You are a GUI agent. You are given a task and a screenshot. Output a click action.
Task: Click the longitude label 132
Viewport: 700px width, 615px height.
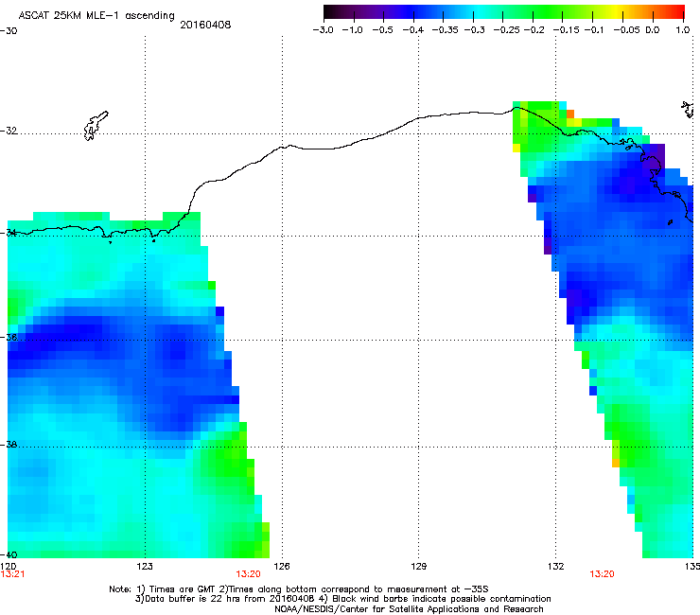pyautogui.click(x=556, y=567)
